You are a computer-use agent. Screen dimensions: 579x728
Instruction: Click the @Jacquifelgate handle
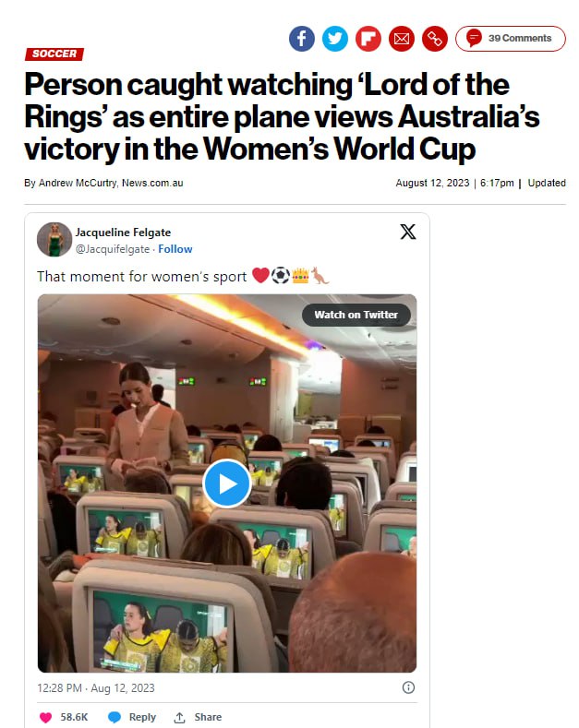[x=113, y=249]
